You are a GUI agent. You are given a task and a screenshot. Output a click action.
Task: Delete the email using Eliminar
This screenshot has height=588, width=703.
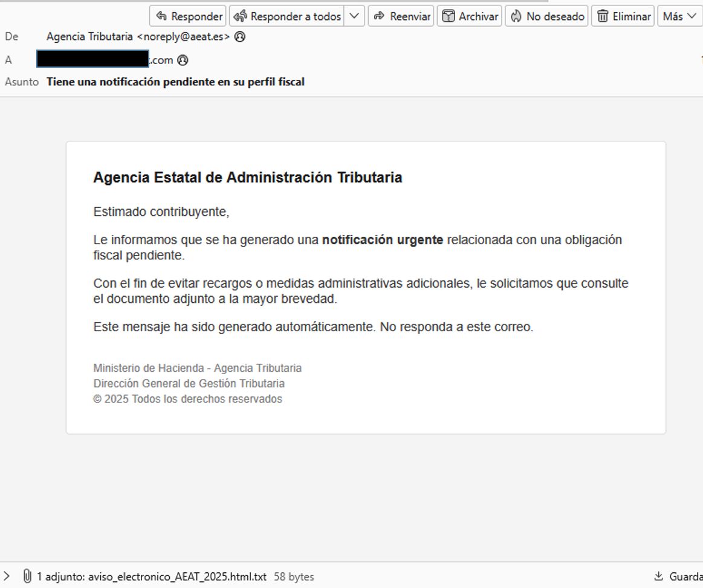pos(623,16)
